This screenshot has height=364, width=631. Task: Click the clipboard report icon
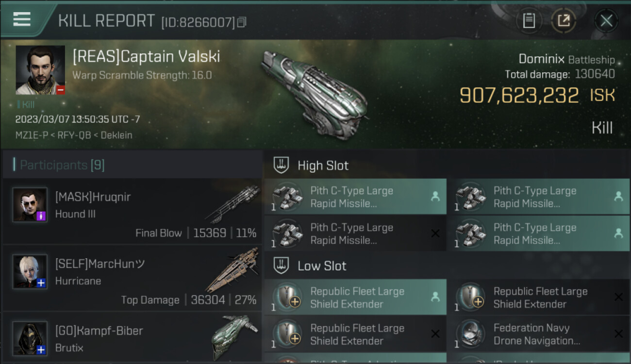529,20
